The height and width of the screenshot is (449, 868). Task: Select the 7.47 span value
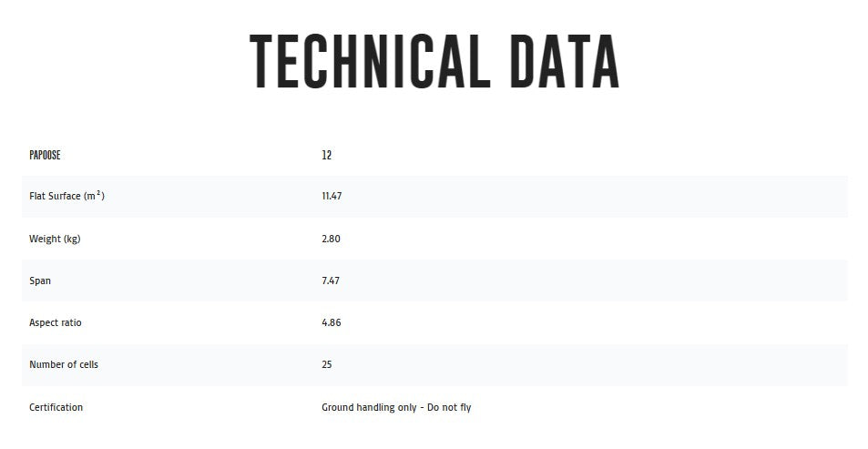tap(331, 281)
